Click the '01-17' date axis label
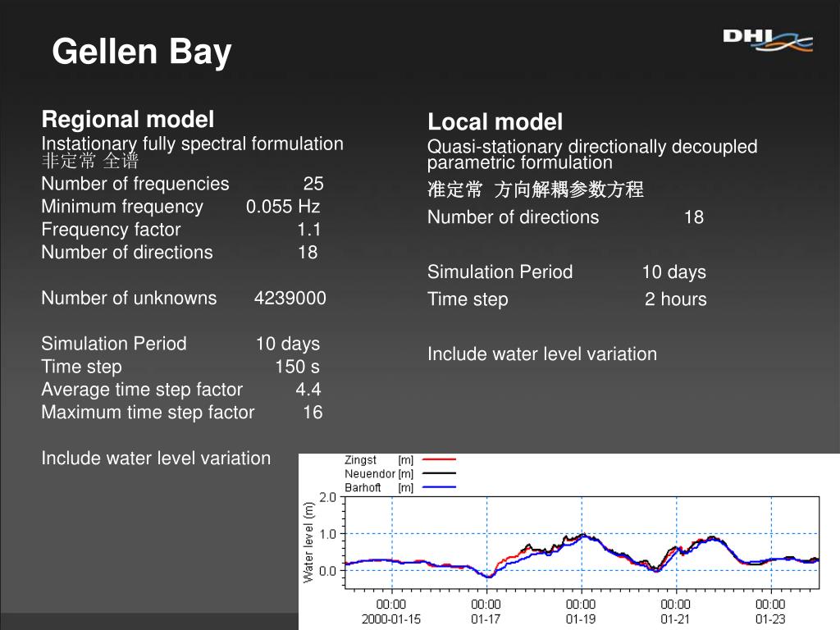This screenshot has height=630, width=840. pyautogui.click(x=486, y=619)
